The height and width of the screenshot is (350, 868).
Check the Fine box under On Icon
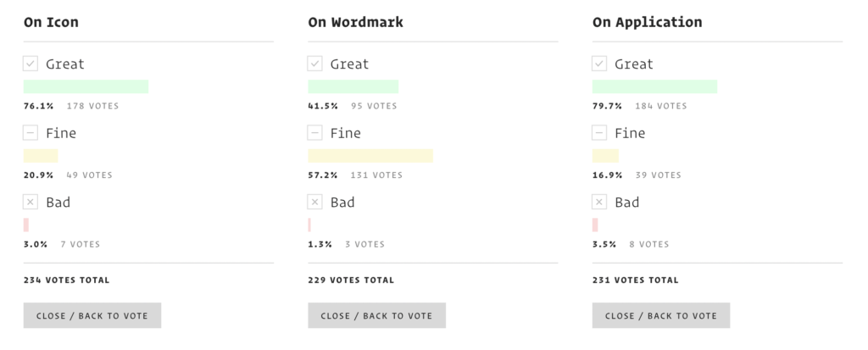point(31,133)
